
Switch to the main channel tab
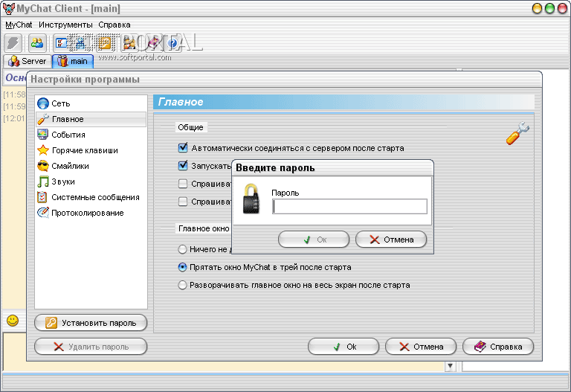(x=73, y=61)
